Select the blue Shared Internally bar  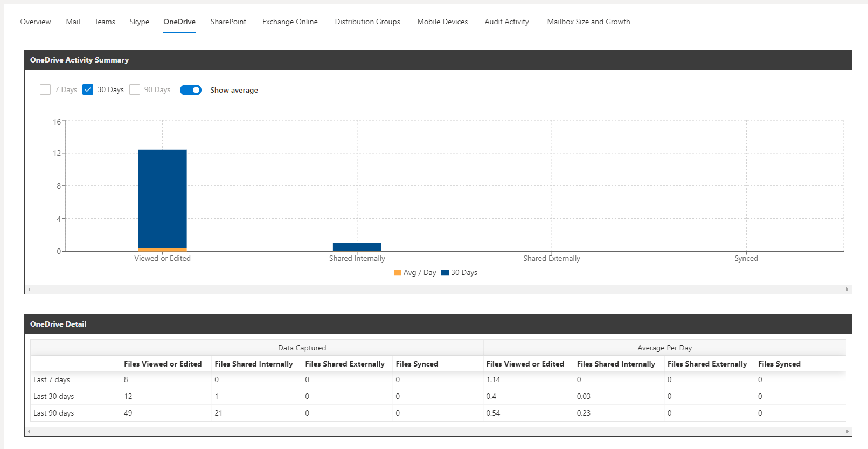[357, 247]
